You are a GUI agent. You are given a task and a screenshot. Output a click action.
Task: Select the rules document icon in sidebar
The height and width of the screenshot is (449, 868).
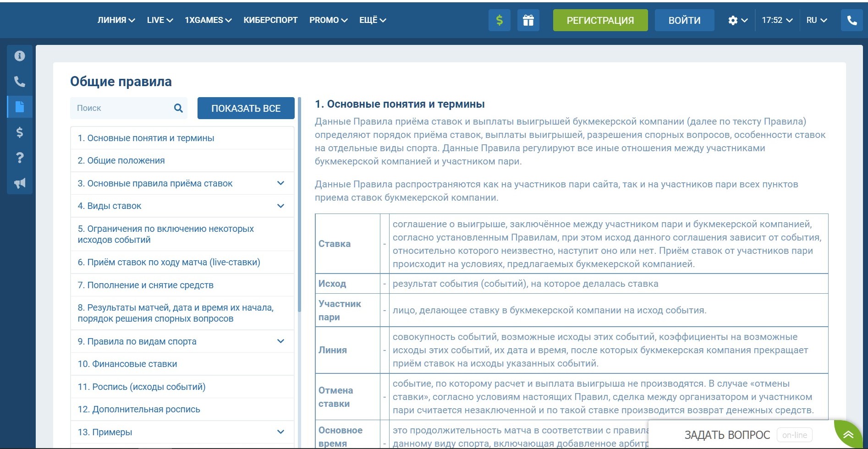[19, 107]
